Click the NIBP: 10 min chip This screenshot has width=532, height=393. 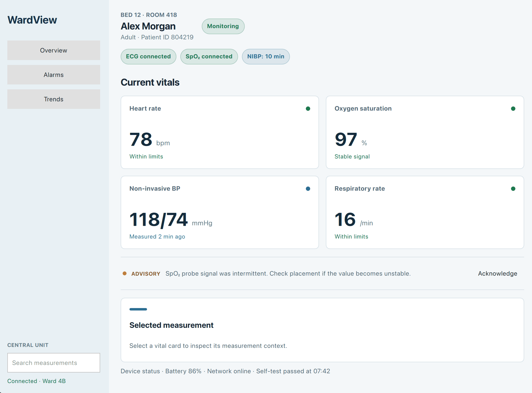point(266,56)
